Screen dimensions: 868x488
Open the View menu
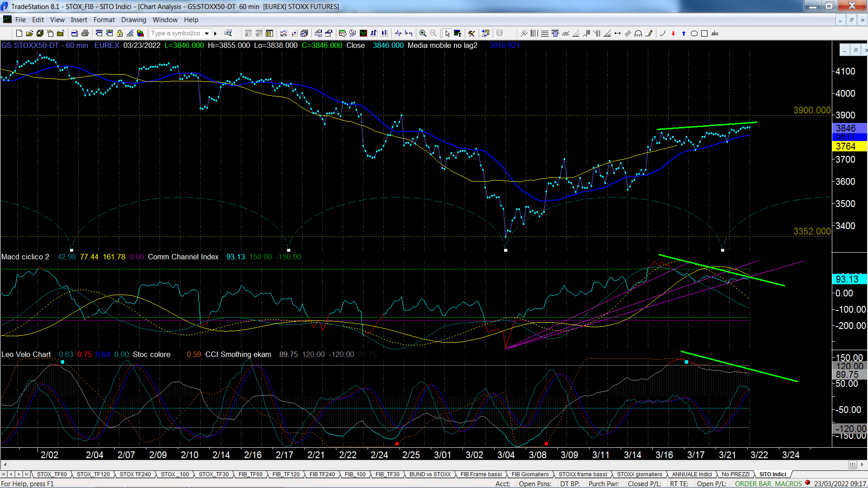pyautogui.click(x=57, y=20)
